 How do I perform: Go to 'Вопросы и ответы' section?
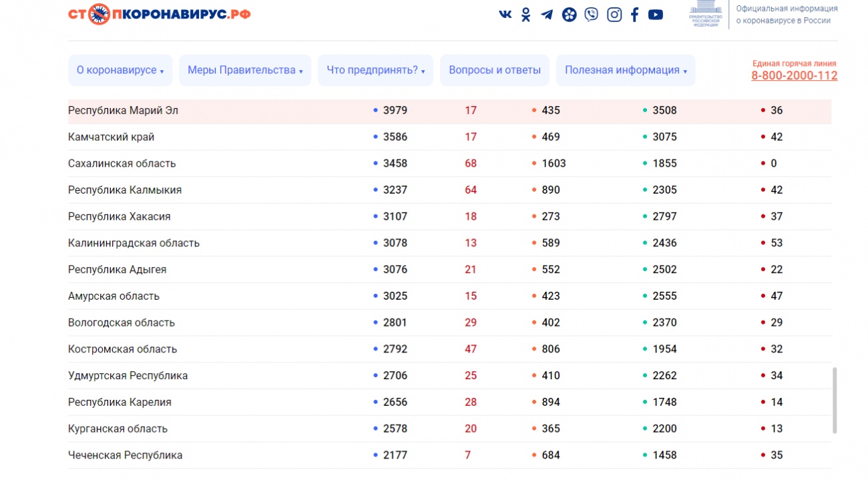[495, 70]
